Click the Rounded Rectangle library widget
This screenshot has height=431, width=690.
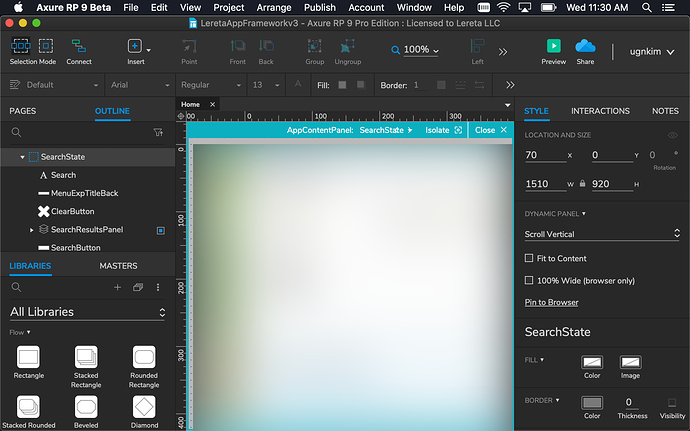144,356
